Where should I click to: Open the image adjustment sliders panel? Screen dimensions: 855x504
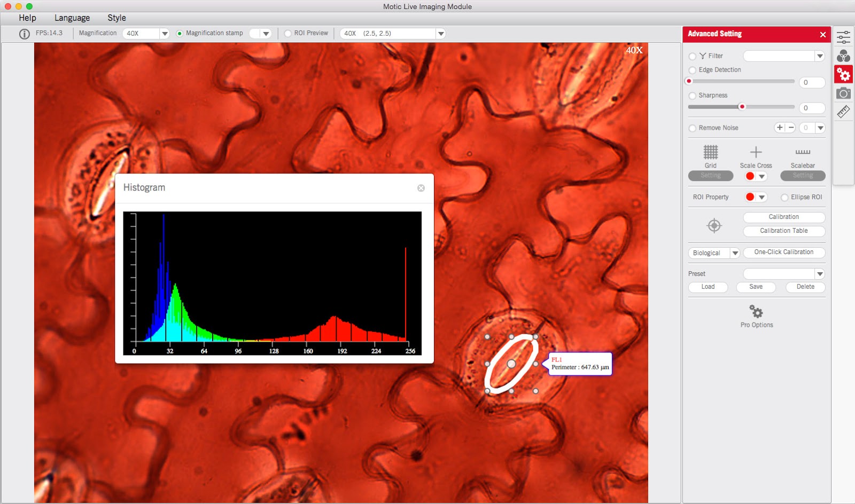coord(843,37)
